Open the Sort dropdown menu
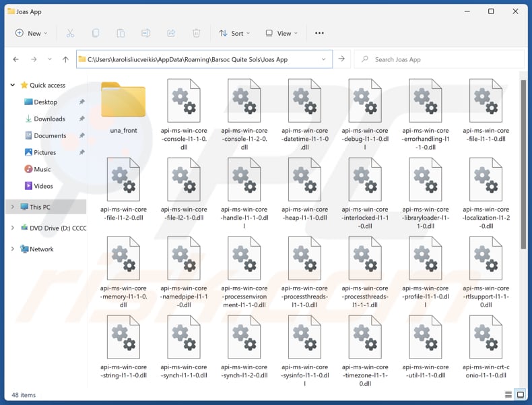Viewport: 532px width, 405px height. 234,33
